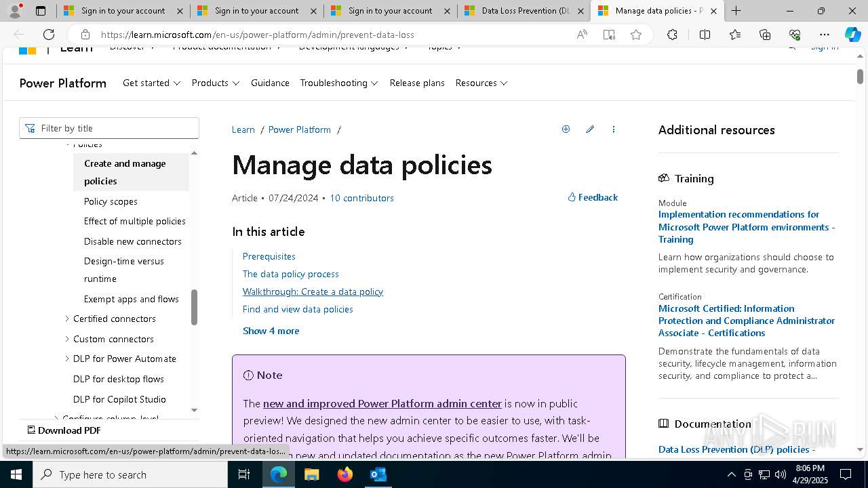Open Outlook from the taskbar

[x=378, y=474]
